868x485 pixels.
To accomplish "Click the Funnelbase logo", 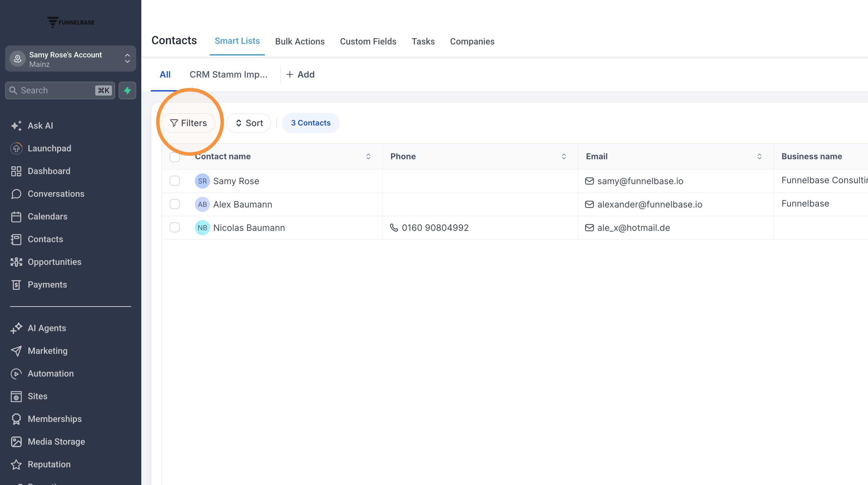I will point(71,22).
